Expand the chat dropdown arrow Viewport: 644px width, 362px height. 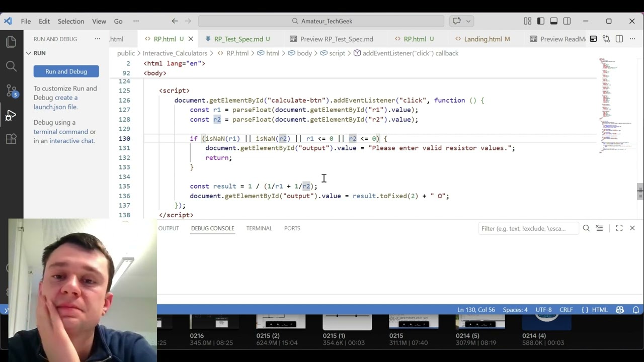pyautogui.click(x=468, y=21)
